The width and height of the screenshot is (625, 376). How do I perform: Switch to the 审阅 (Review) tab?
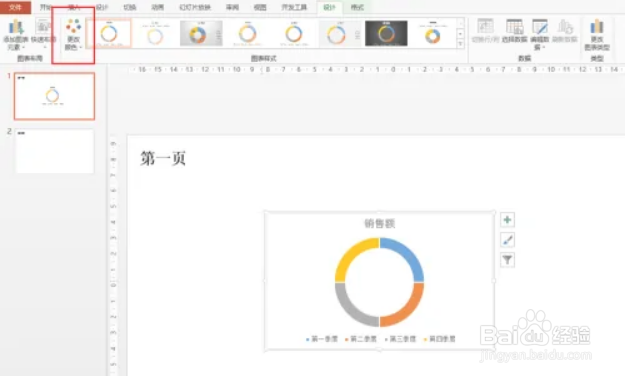tap(232, 7)
